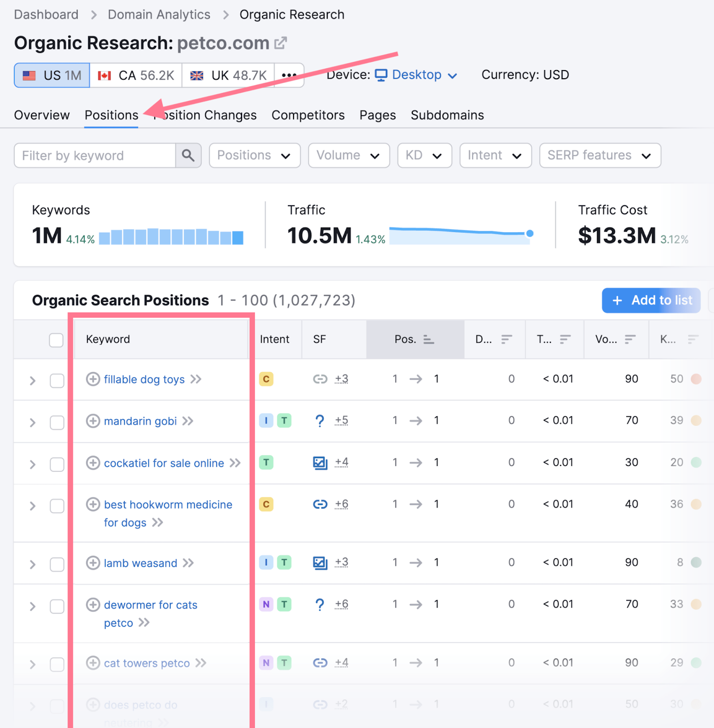Open double-chevron icon next to mandarin gobi
The height and width of the screenshot is (728, 714).
click(x=188, y=421)
